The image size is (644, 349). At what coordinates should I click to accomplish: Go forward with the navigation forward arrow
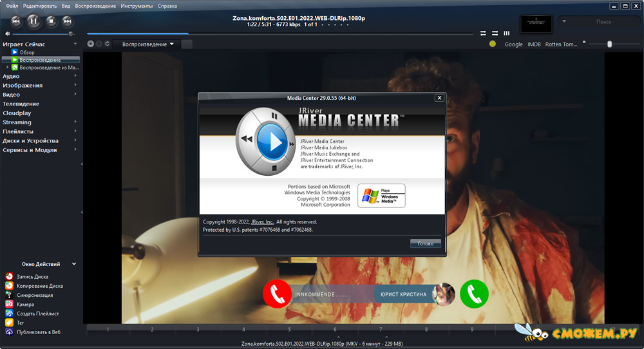point(99,44)
